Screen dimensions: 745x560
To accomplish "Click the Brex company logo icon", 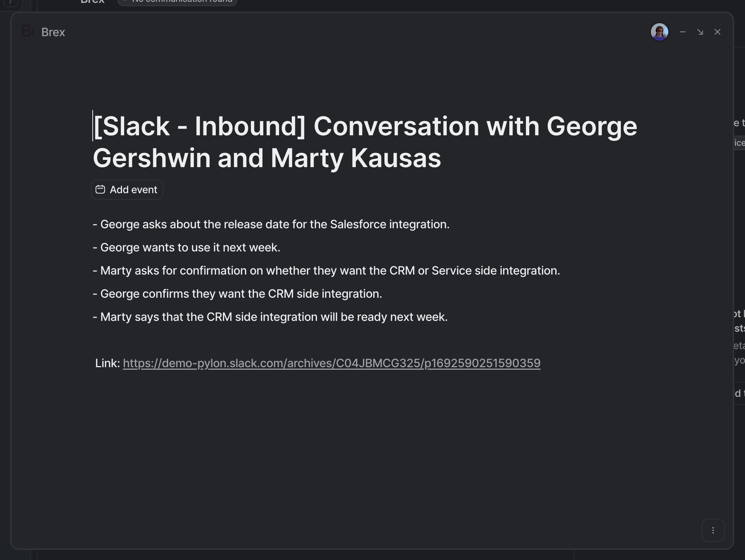I will click(x=28, y=31).
